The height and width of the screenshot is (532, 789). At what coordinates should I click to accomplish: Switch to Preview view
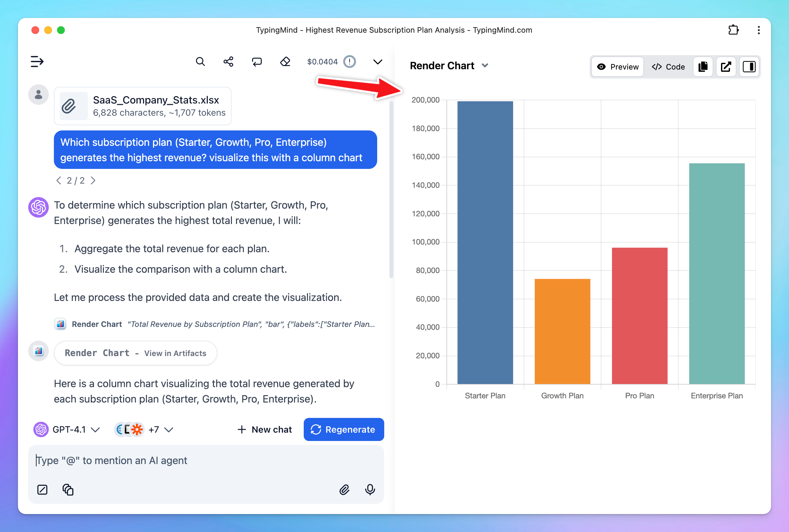pos(618,67)
